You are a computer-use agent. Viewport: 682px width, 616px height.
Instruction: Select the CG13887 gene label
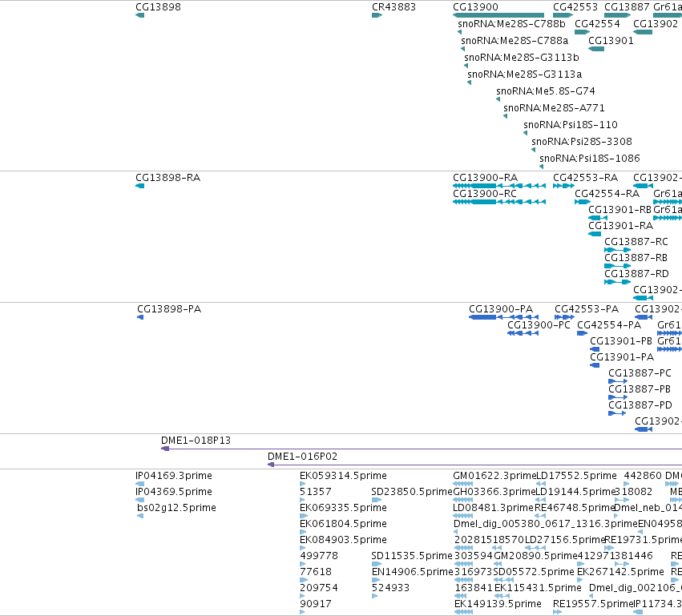(x=627, y=7)
